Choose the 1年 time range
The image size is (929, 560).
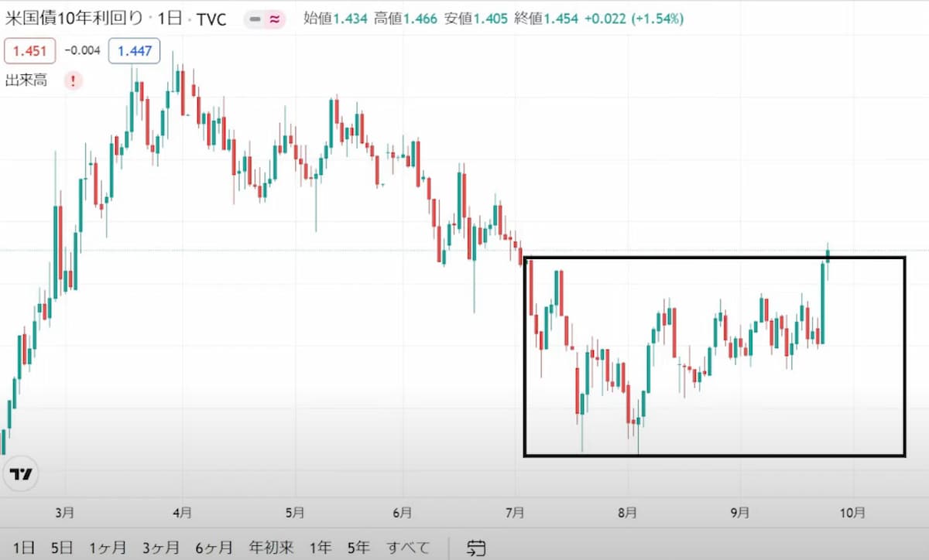point(321,548)
